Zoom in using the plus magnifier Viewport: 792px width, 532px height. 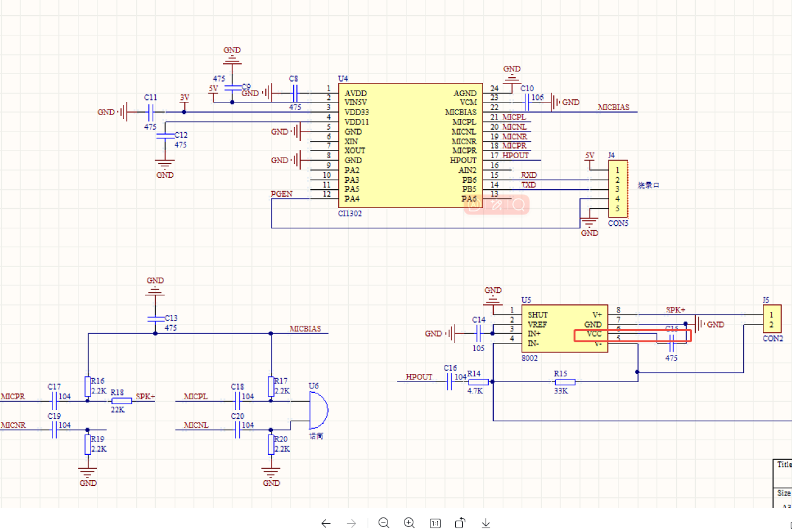(x=409, y=523)
